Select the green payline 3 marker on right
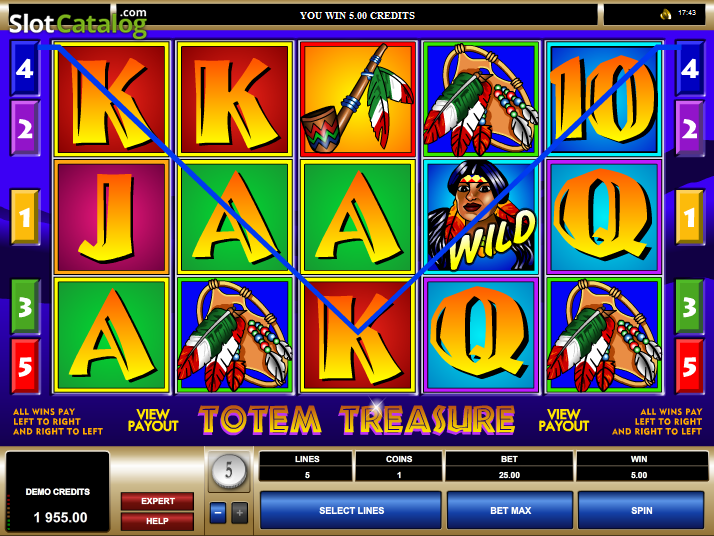 689,307
